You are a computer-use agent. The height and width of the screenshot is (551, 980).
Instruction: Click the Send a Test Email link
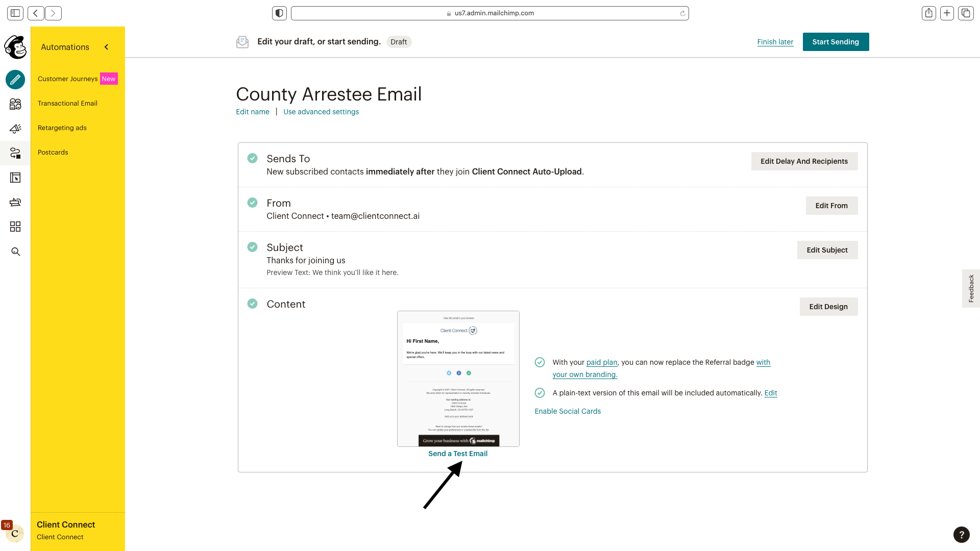point(458,454)
